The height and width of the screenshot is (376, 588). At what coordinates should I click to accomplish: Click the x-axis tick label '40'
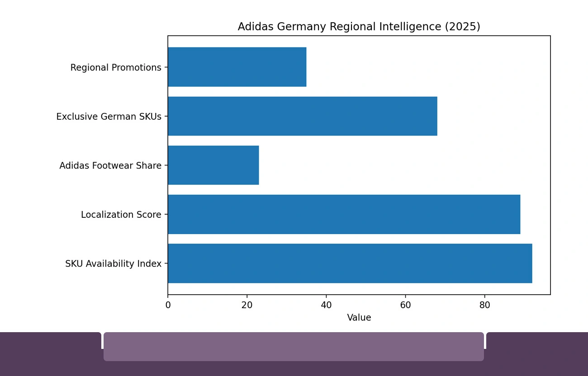tap(326, 305)
